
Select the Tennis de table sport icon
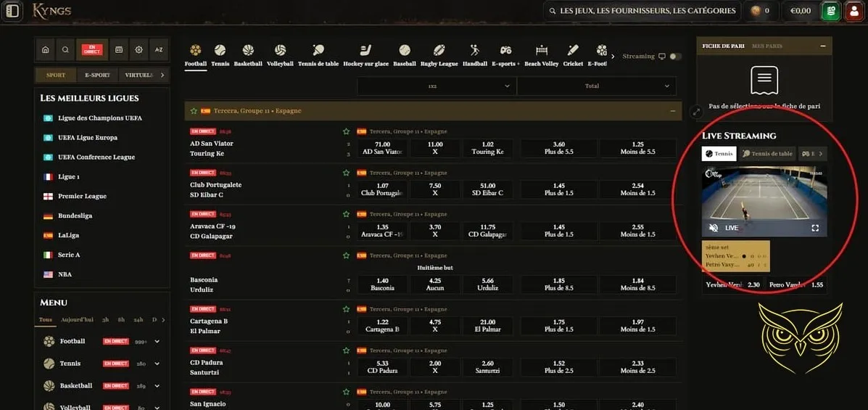318,50
